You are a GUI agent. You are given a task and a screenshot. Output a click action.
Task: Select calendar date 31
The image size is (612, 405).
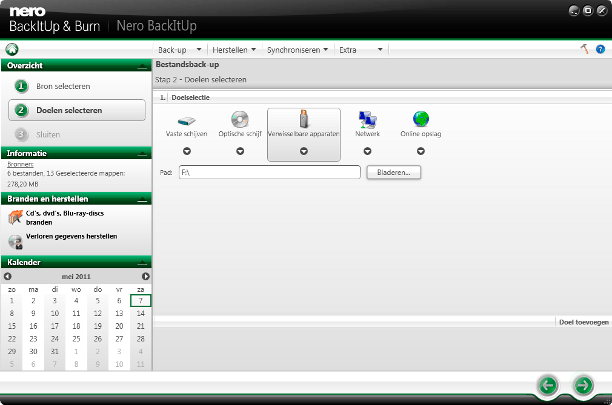[x=55, y=351]
